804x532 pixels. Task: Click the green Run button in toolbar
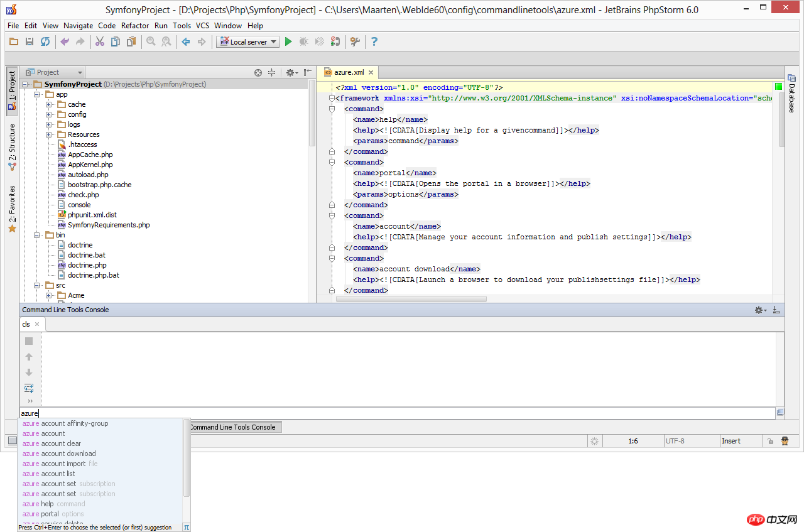pos(288,41)
